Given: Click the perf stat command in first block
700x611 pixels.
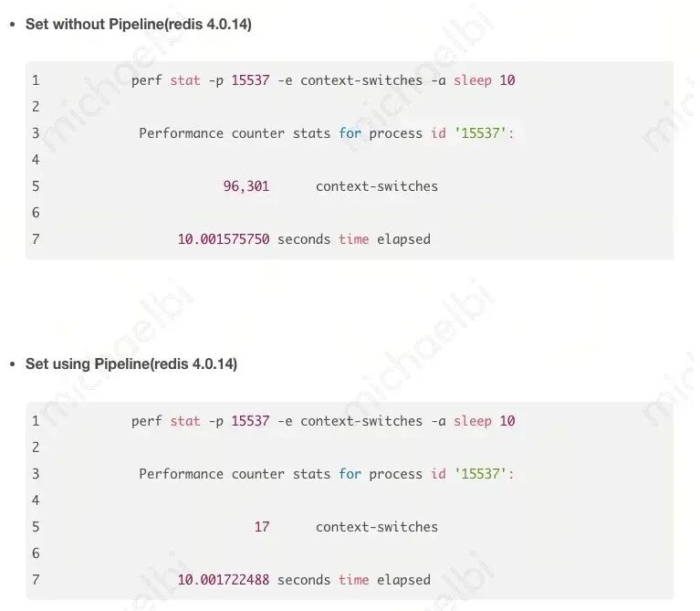Looking at the screenshot, I should click(323, 80).
